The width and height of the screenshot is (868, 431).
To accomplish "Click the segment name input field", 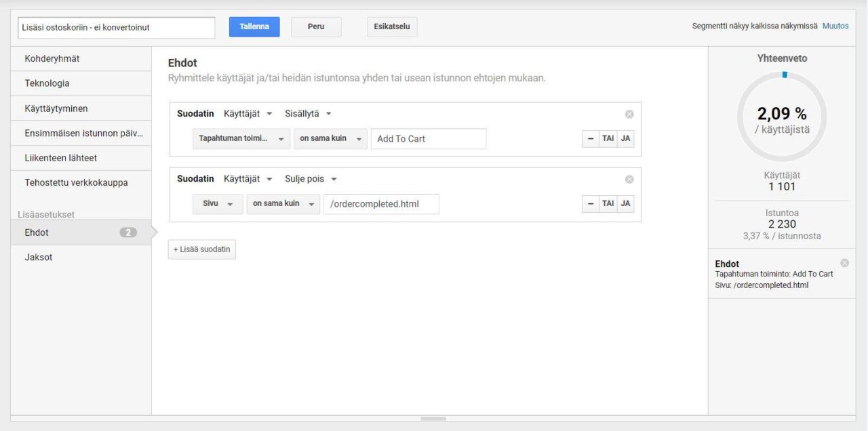I will tap(116, 28).
